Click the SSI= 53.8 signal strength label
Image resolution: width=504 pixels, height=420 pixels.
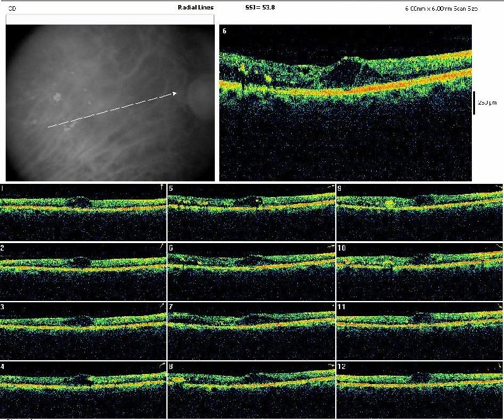click(x=260, y=8)
